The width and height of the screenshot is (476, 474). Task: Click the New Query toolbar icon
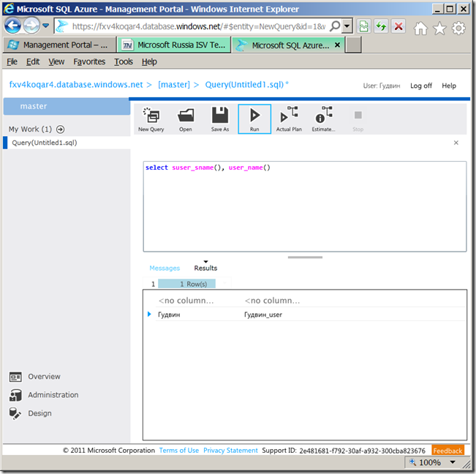coord(151,119)
